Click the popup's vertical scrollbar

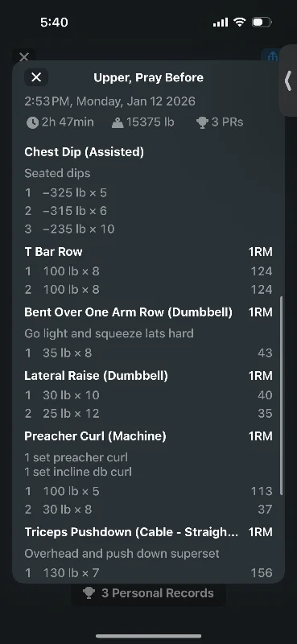click(282, 395)
